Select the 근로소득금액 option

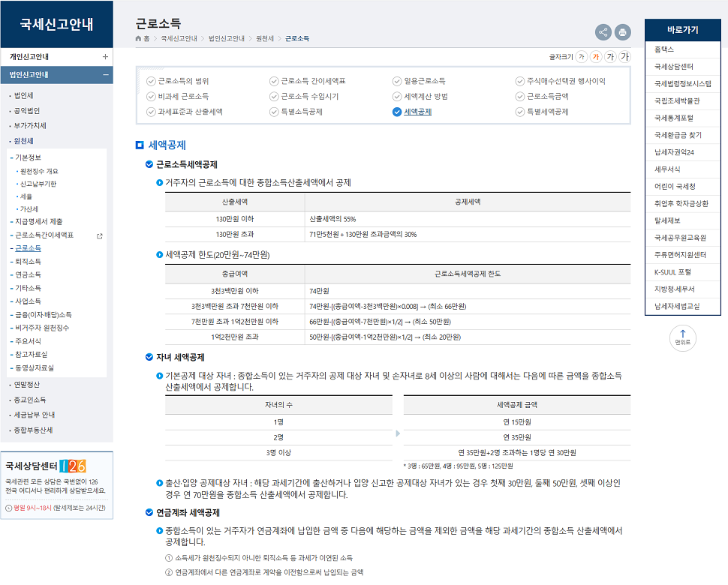(x=542, y=97)
